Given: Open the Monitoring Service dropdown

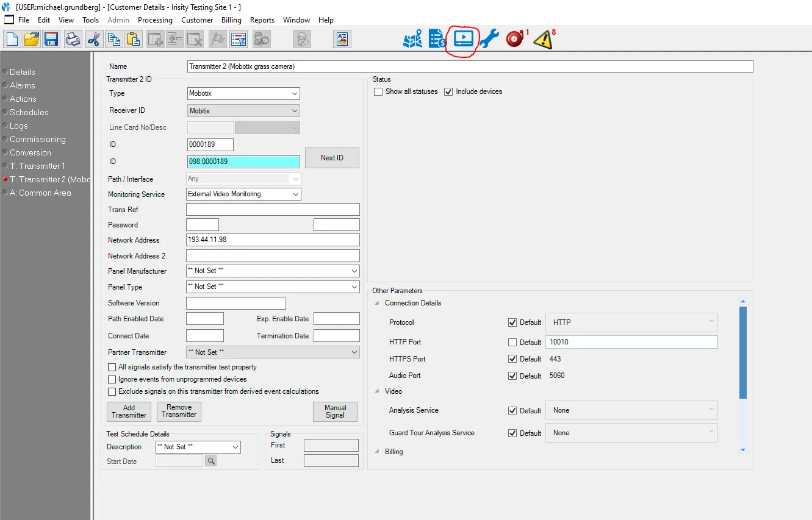Looking at the screenshot, I should point(243,194).
